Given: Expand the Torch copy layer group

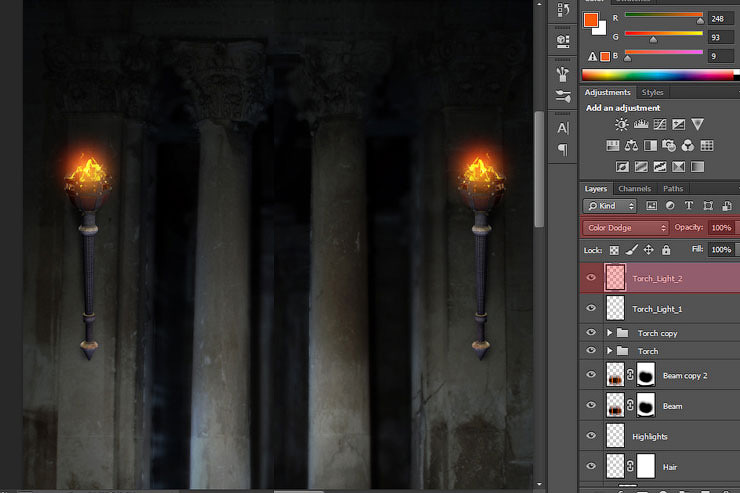Looking at the screenshot, I should coord(609,333).
